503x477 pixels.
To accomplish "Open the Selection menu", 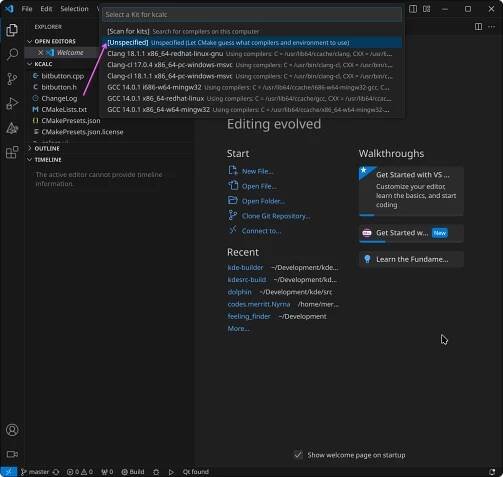I will point(74,9).
